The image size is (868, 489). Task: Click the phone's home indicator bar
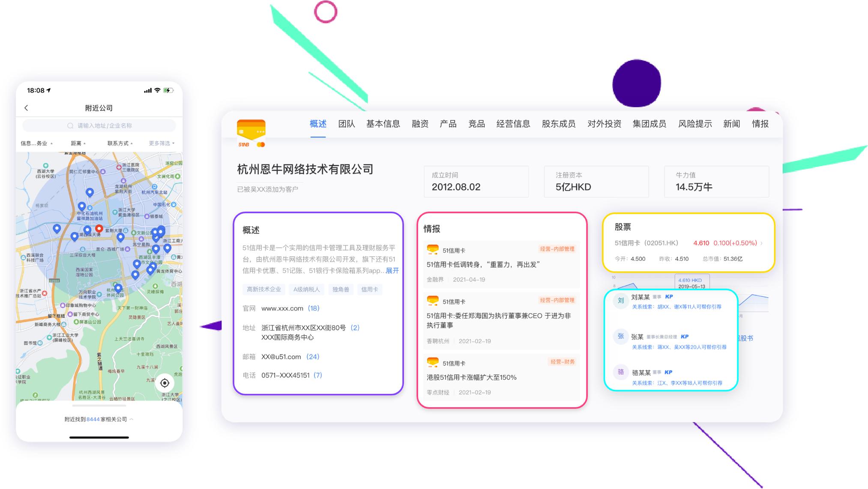point(99,437)
